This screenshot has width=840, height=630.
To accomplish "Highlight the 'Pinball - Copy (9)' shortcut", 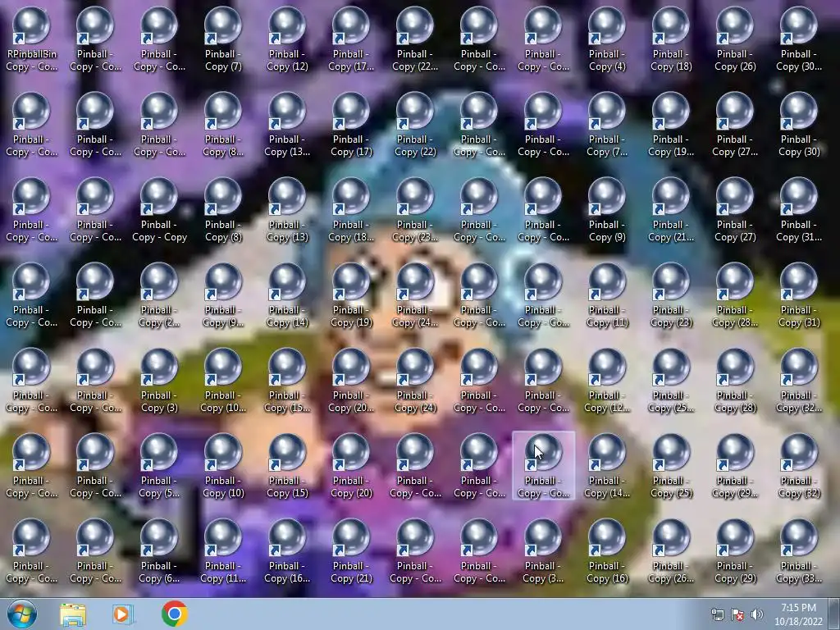I will tap(607, 210).
